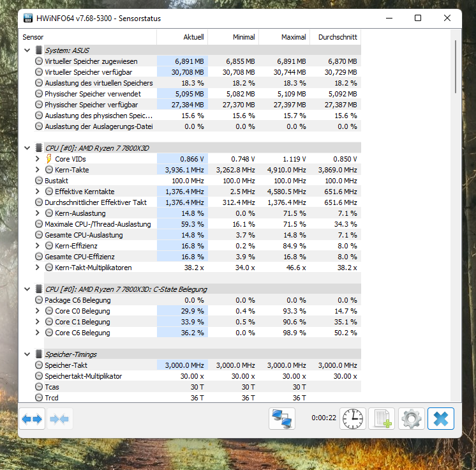Click the 0.866 V Core VIDs value
Screen dimensions: 476x470
(192, 159)
